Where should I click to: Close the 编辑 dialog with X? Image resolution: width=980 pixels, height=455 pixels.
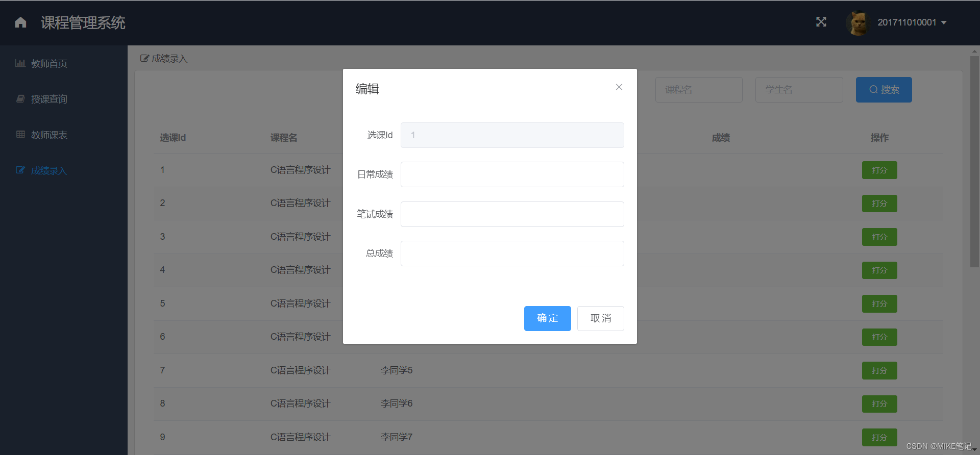click(619, 87)
